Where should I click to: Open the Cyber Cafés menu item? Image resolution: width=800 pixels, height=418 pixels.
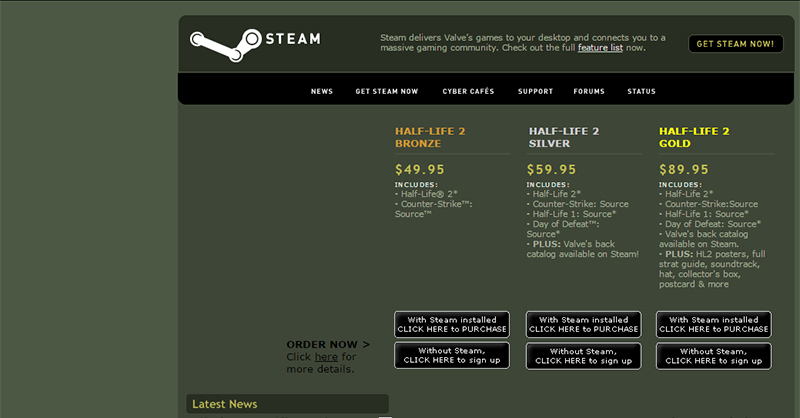[468, 92]
